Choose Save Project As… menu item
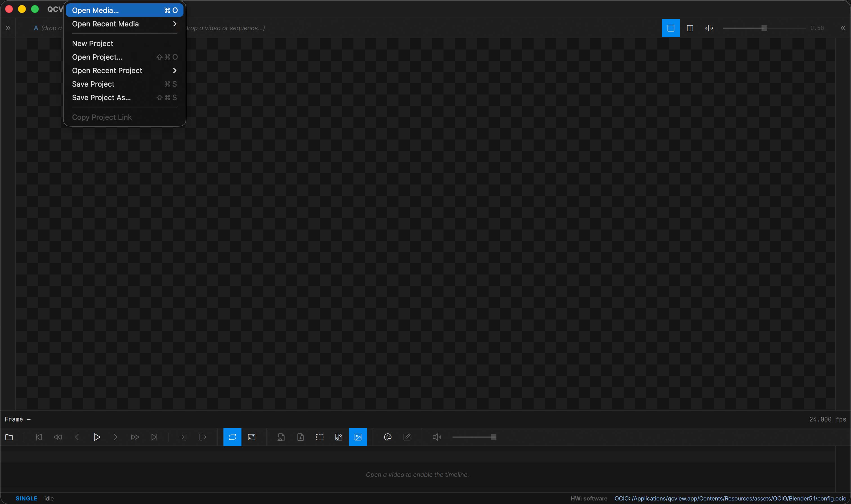Screen dimensions: 851x504 (125, 98)
